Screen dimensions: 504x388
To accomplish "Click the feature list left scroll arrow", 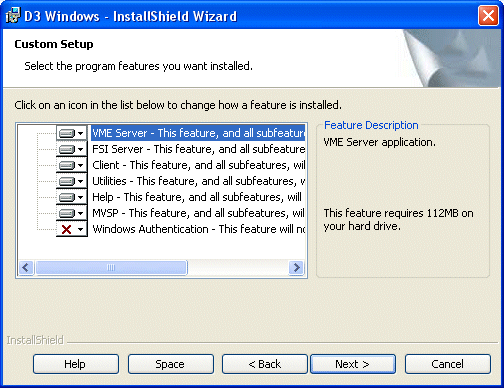I will click(x=26, y=268).
